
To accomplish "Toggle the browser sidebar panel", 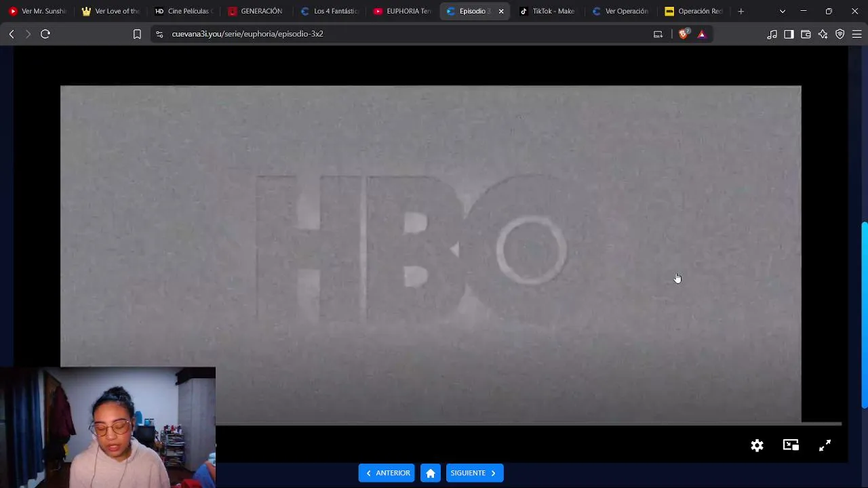I will click(789, 34).
